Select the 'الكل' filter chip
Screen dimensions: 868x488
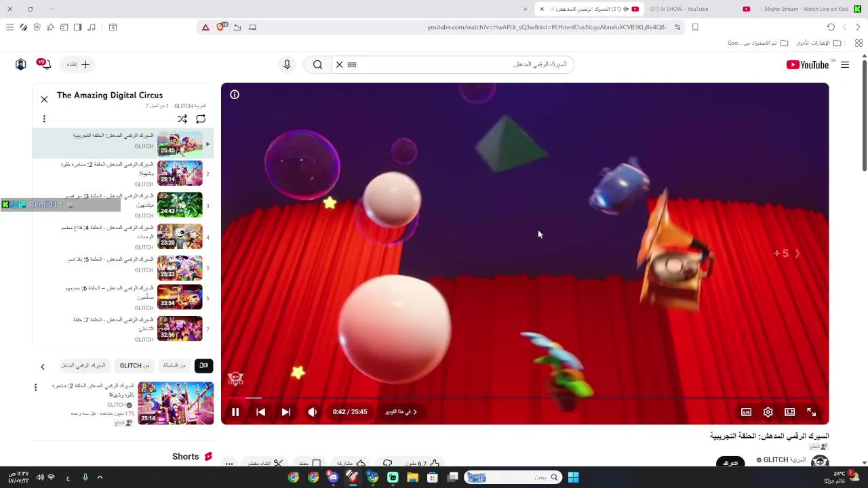coord(203,366)
